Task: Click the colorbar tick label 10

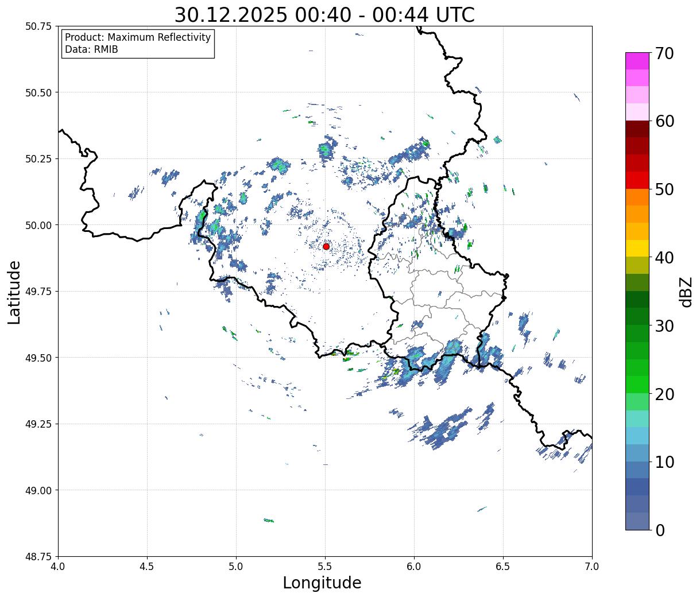Action: tap(664, 462)
